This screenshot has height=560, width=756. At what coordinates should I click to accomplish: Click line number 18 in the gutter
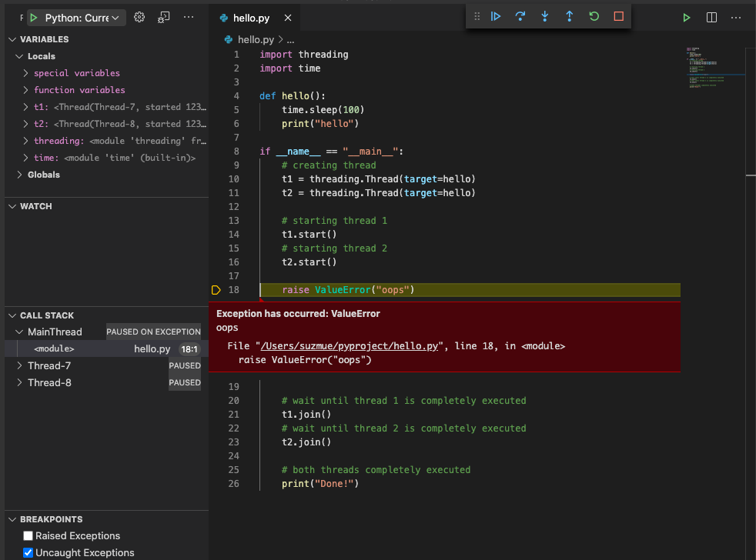click(234, 290)
